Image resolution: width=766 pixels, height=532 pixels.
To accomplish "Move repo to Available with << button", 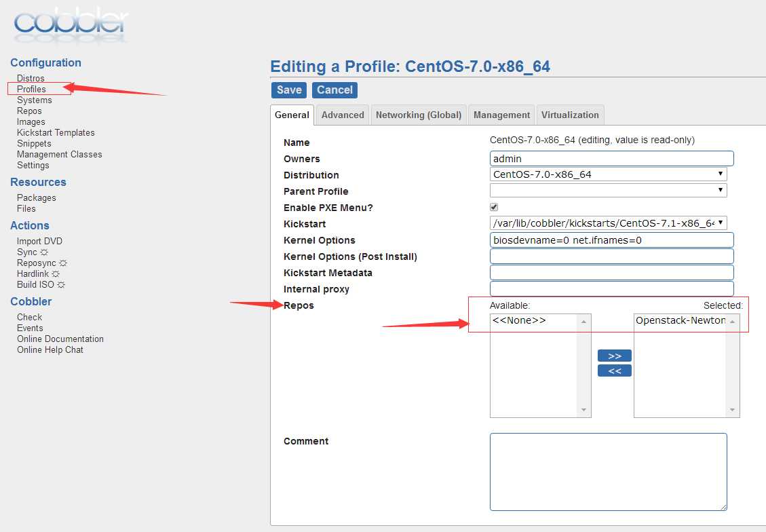I will 615,370.
